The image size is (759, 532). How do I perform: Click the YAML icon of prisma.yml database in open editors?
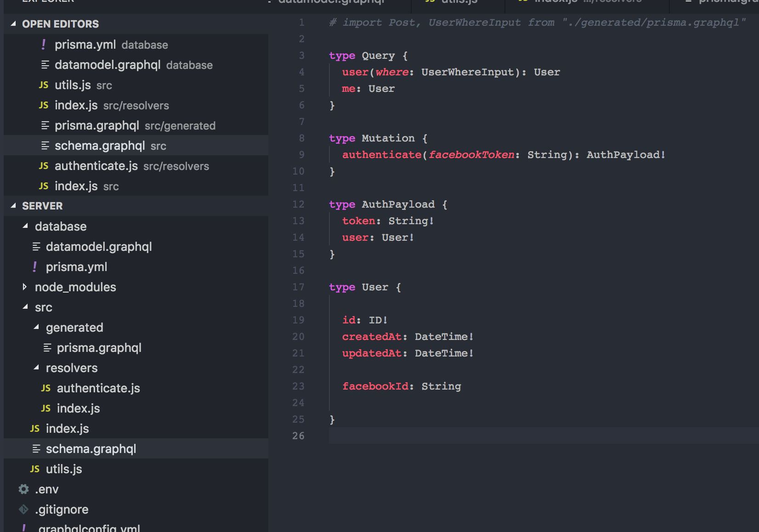point(44,45)
